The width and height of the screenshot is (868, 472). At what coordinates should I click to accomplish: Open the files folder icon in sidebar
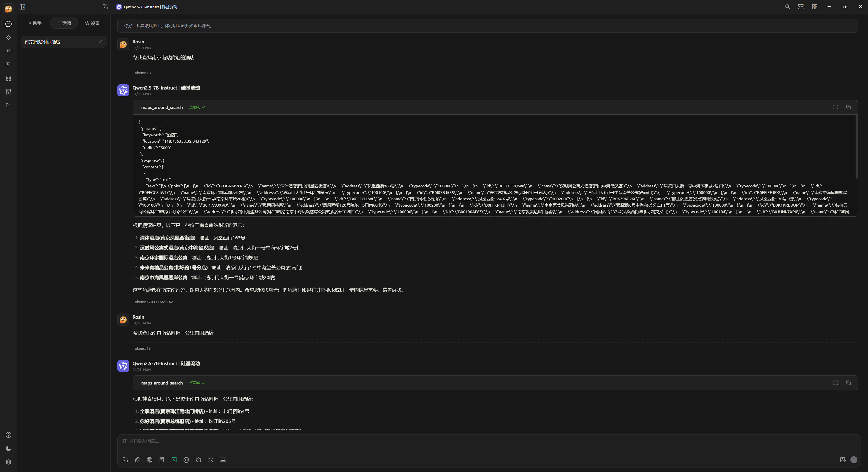[x=8, y=105]
